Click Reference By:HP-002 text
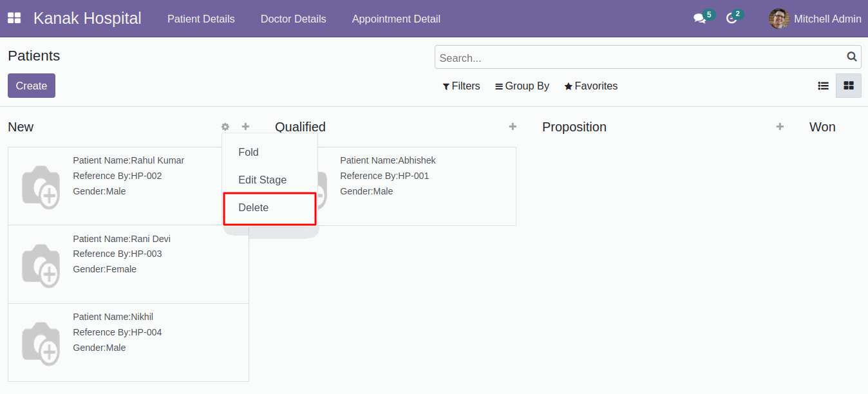 click(x=117, y=176)
